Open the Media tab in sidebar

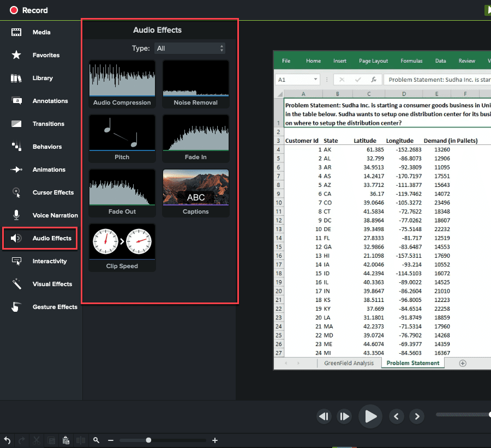tap(41, 32)
